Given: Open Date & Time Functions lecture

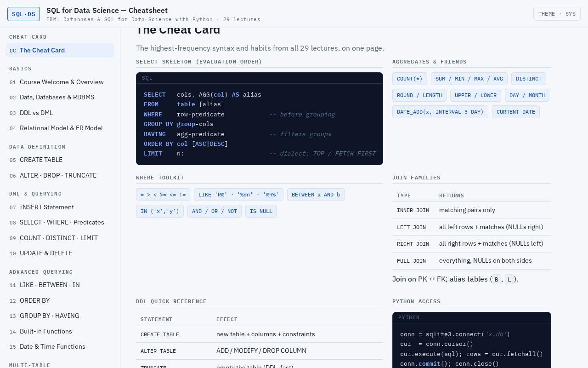Looking at the screenshot, I should [x=60, y=346].
